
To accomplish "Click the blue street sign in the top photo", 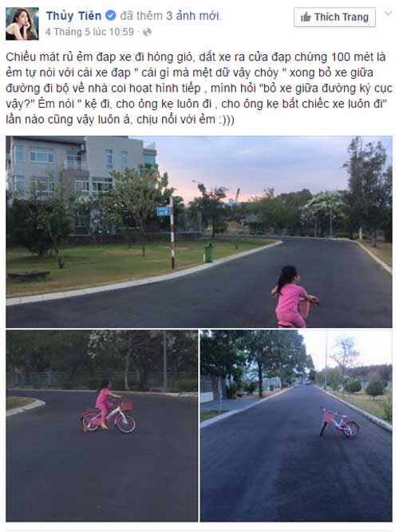I will coord(163,211).
